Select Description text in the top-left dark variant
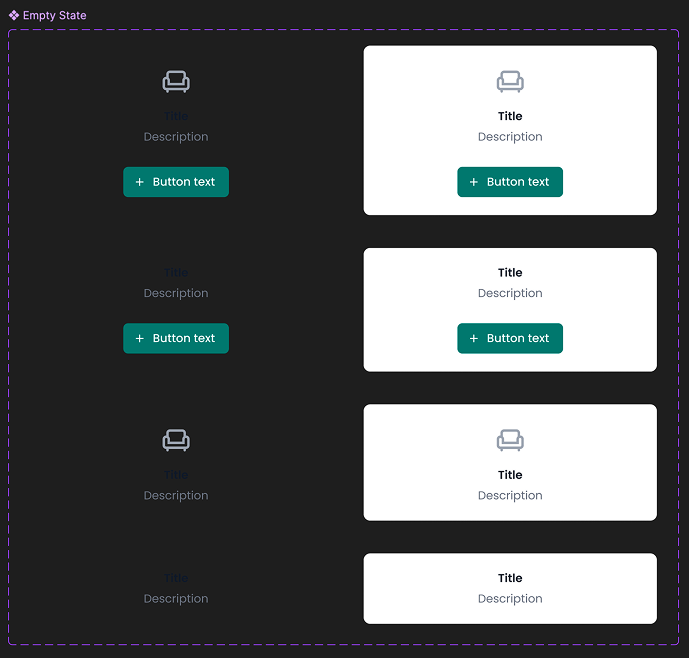Viewport: 689px width, 658px height. click(x=176, y=137)
